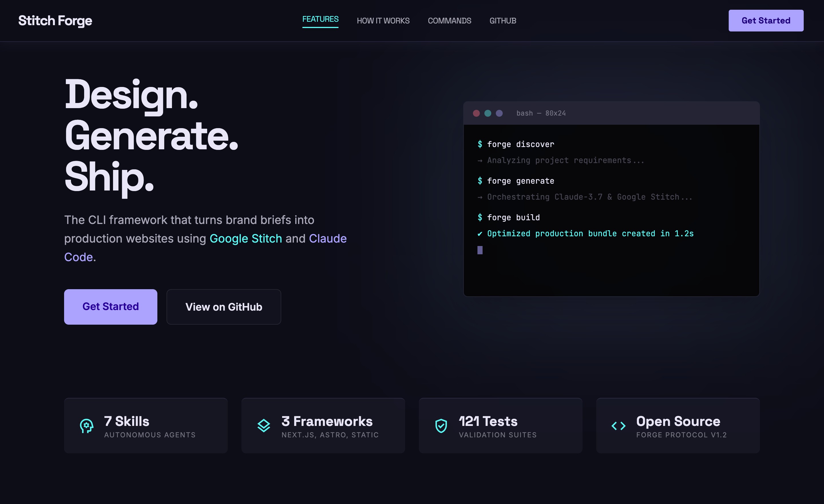
Task: Click the green traffic light on terminal window
Action: click(x=488, y=113)
